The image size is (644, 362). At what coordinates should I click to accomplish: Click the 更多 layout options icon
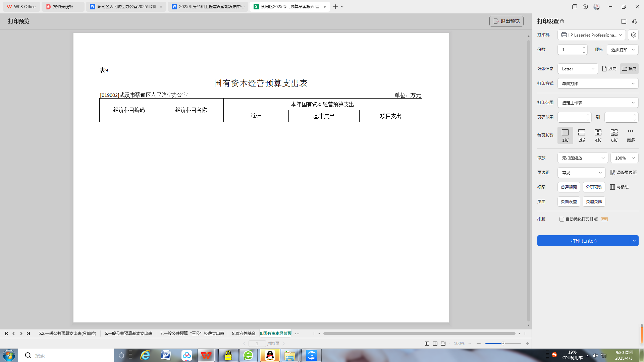(x=631, y=135)
